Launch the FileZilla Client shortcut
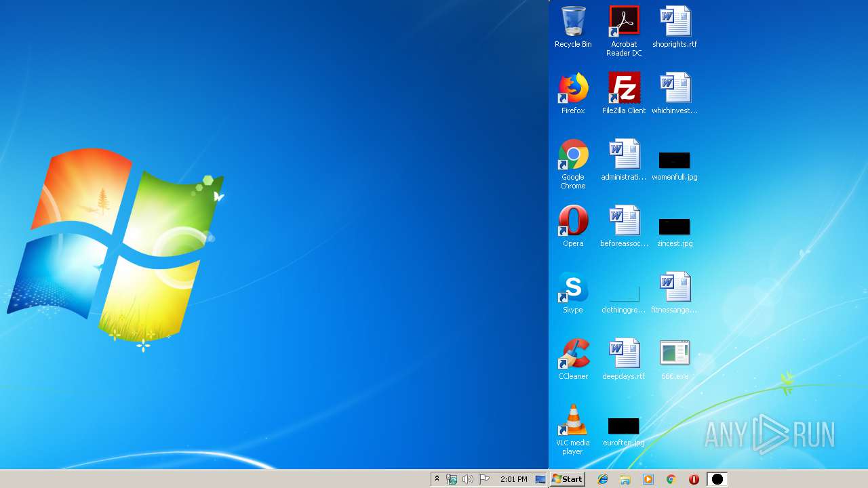The width and height of the screenshot is (868, 488). 624,94
